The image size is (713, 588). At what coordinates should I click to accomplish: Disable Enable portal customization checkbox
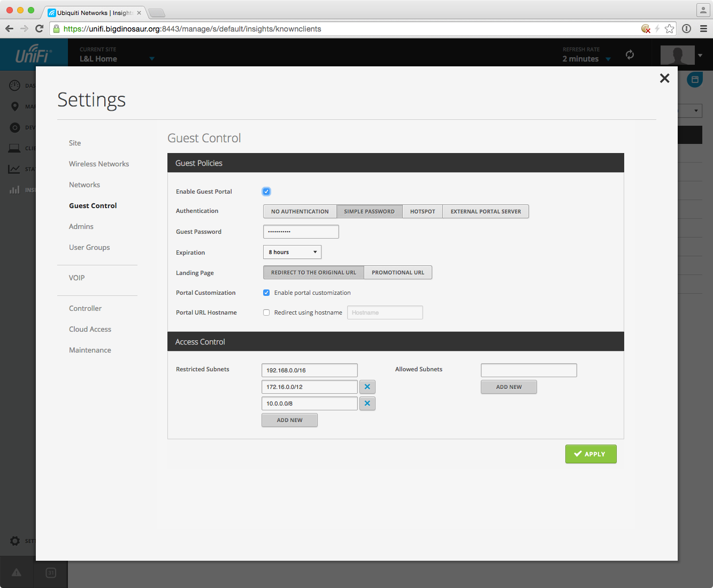266,293
